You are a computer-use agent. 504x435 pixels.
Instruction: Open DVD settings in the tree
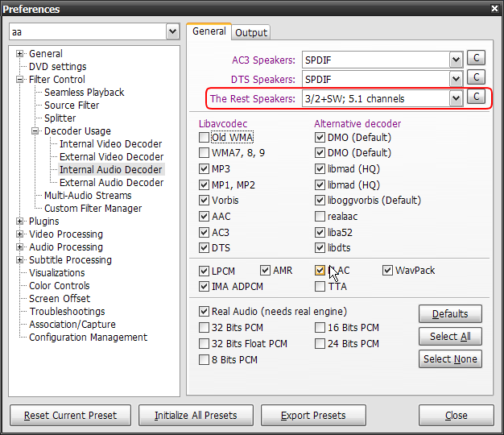[x=57, y=67]
